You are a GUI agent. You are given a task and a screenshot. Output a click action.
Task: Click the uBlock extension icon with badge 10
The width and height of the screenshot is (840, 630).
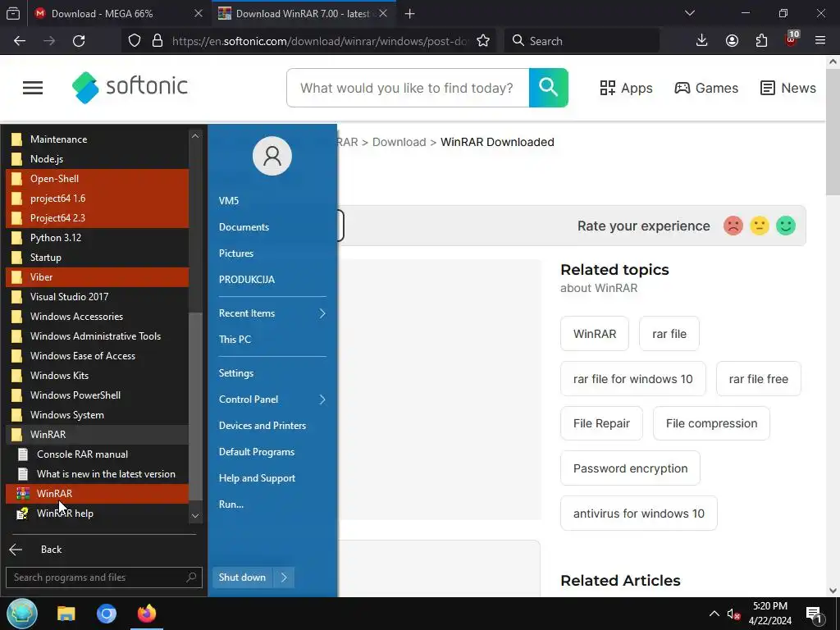[x=792, y=39]
